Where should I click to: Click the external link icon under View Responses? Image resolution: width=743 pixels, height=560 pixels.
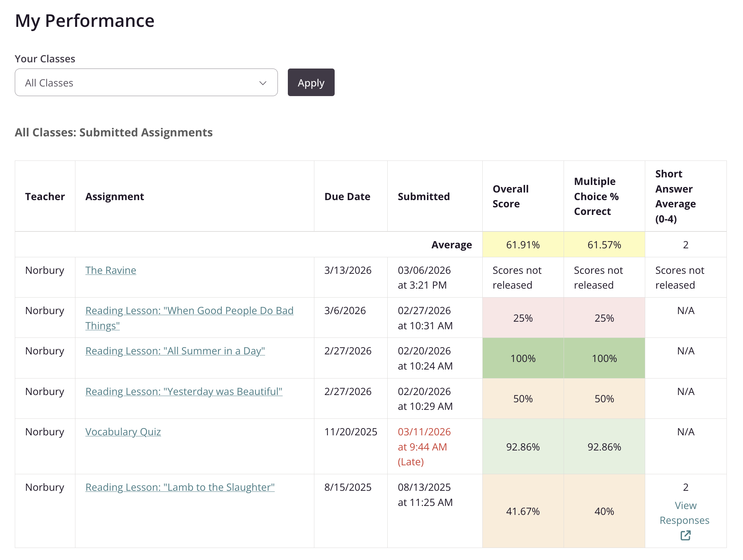click(x=685, y=535)
